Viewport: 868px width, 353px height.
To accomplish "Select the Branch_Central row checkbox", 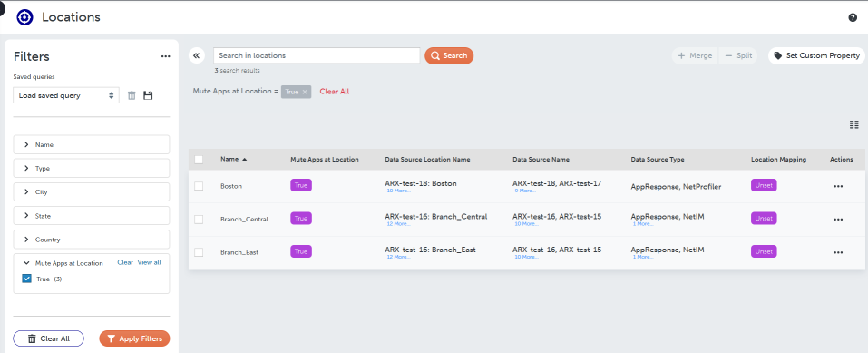I will (199, 220).
